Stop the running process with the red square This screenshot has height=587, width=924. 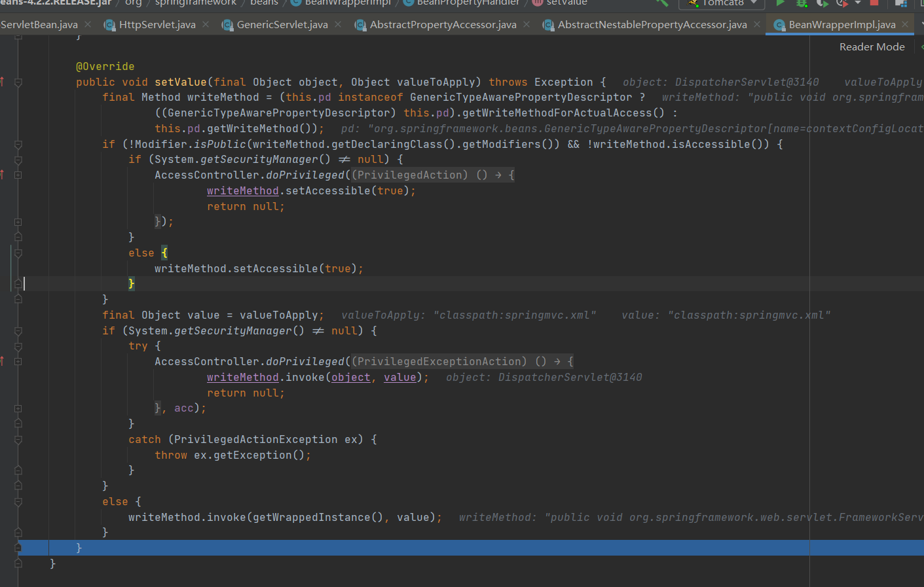click(x=874, y=3)
